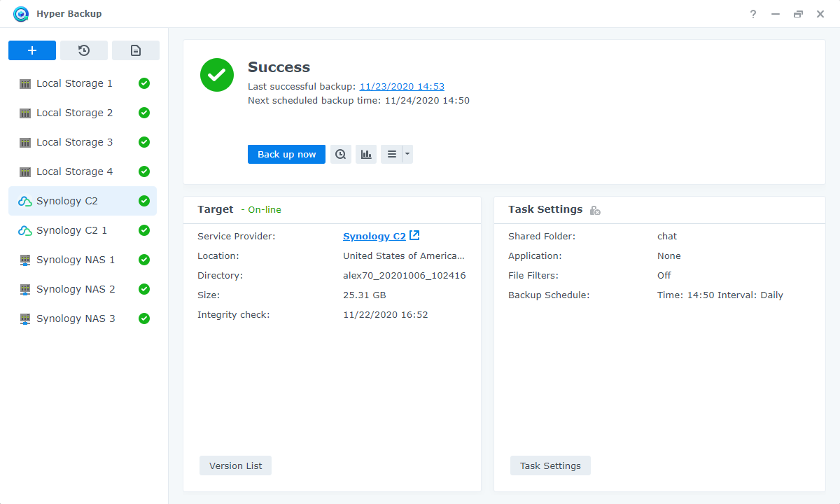Click the Back up now button
Image resolution: width=840 pixels, height=504 pixels.
(x=286, y=154)
